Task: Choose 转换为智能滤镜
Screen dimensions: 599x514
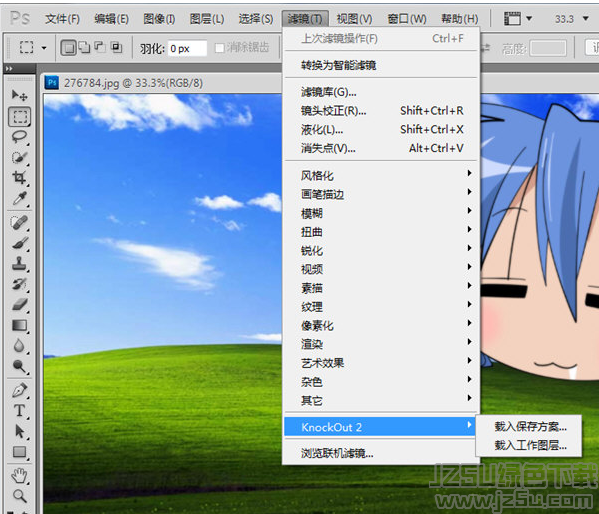Action: coord(382,65)
